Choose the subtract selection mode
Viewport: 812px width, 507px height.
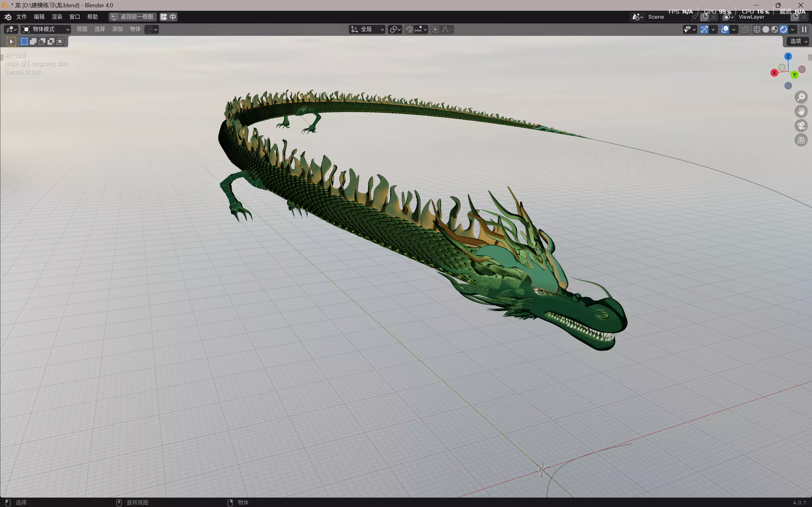tap(42, 42)
